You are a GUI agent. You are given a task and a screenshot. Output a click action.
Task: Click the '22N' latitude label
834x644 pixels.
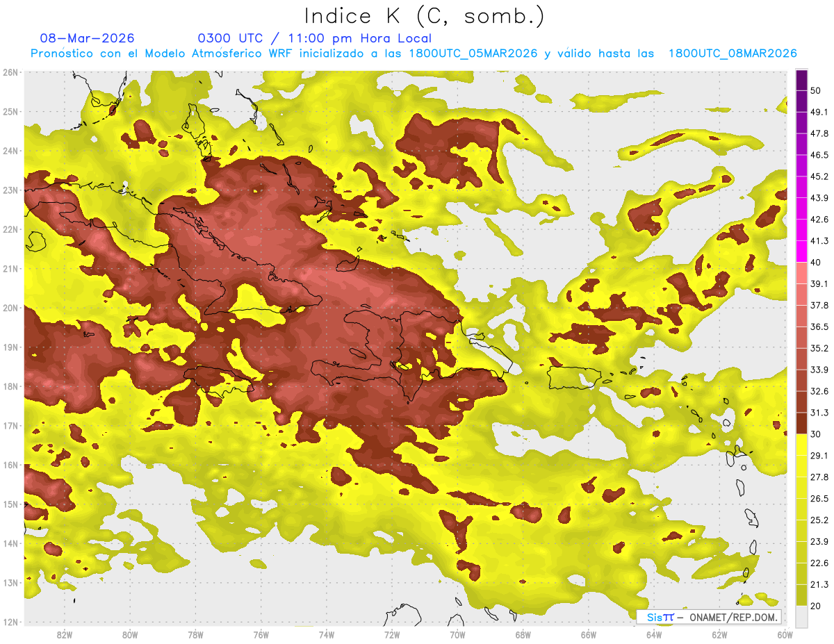10,229
